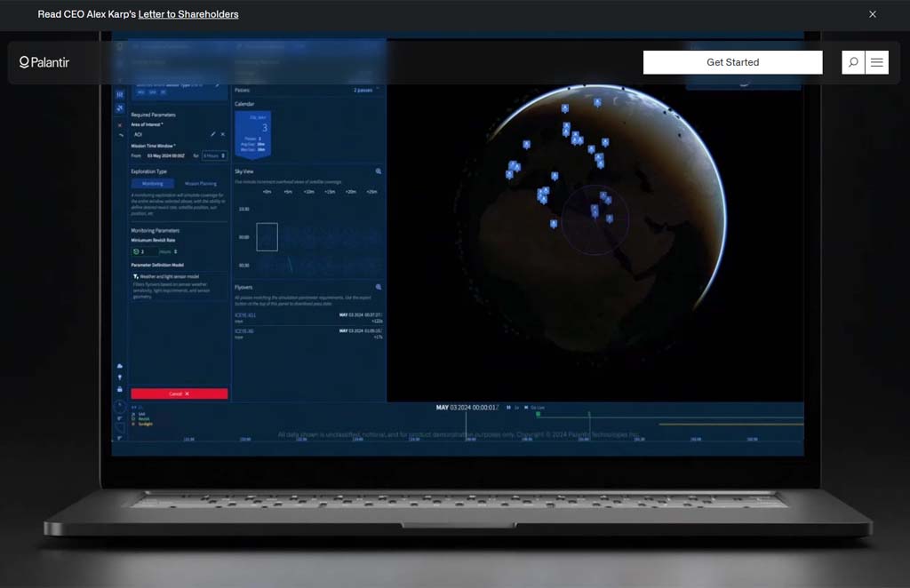The width and height of the screenshot is (910, 588).
Task: Click the Palantir logo
Action: 44,62
